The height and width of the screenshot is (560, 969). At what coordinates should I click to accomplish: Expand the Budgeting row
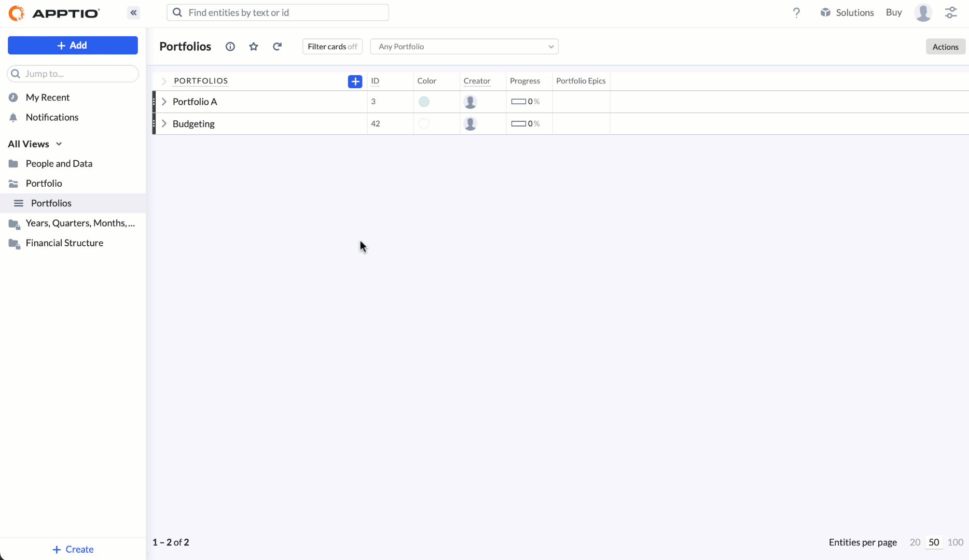(164, 123)
